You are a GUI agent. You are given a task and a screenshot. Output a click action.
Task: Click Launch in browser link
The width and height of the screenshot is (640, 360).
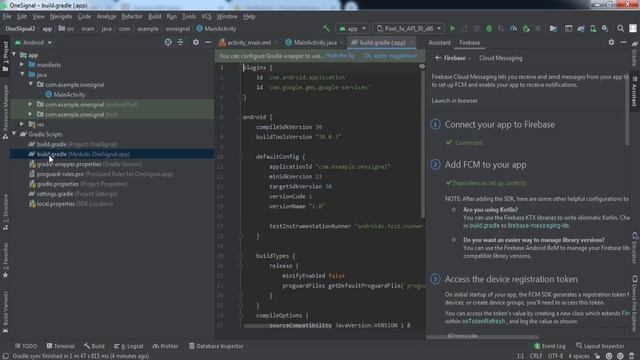[x=454, y=100]
